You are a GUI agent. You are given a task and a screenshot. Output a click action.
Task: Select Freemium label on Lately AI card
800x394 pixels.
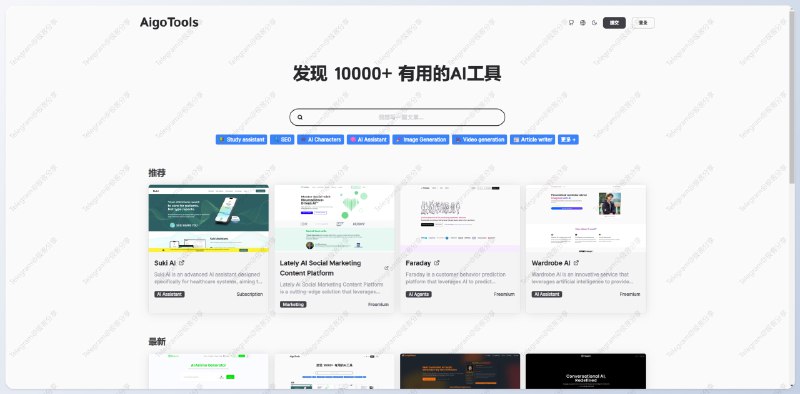(x=379, y=305)
